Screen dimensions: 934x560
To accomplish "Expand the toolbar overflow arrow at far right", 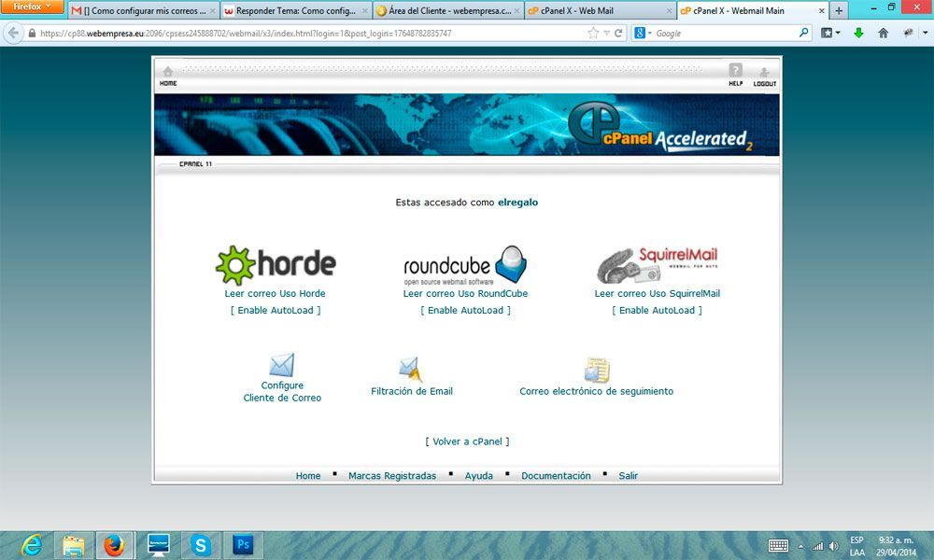I will pyautogui.click(x=925, y=34).
